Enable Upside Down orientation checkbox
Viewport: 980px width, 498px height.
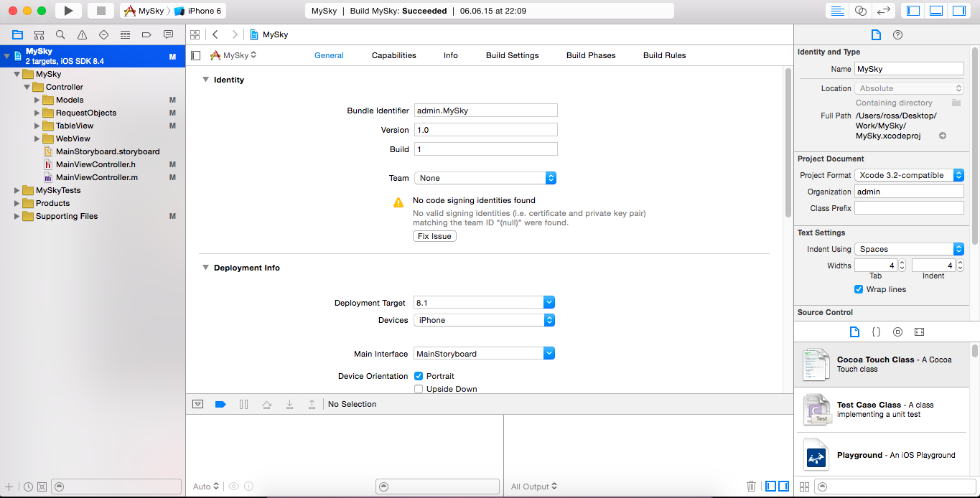point(419,389)
